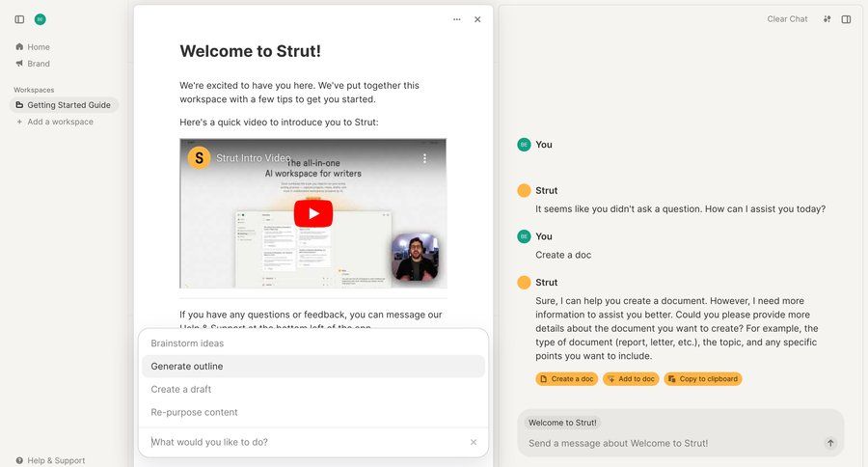Open YouTube video options menu dots
The image size is (868, 467).
pos(424,158)
